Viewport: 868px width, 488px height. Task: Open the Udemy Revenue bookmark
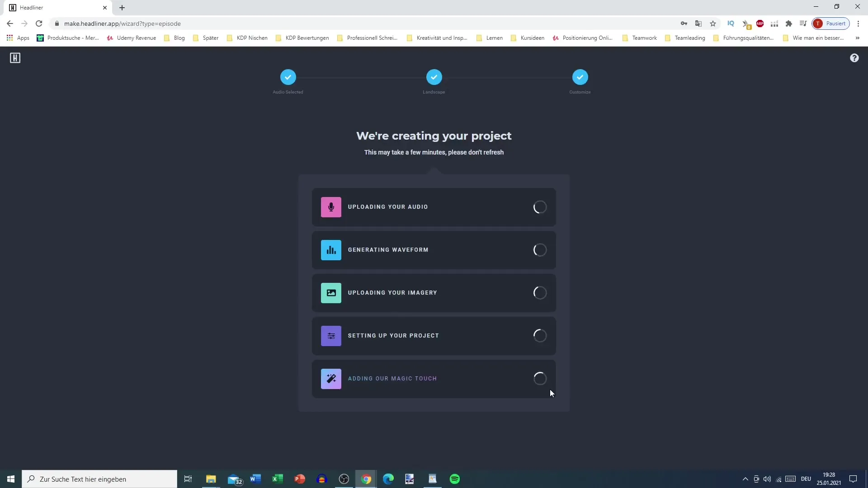coord(132,38)
